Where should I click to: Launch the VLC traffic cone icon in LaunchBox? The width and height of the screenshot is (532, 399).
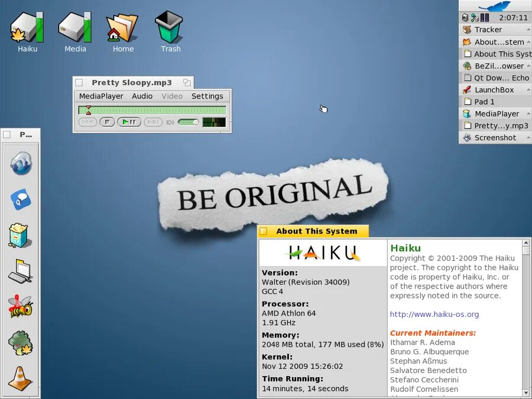(20, 379)
